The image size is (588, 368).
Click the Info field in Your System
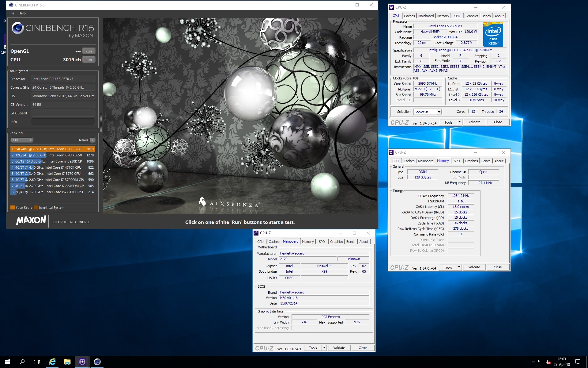click(63, 122)
